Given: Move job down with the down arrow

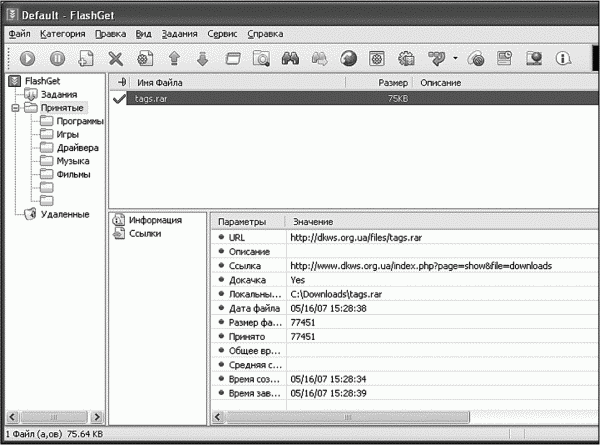Looking at the screenshot, I should [x=202, y=59].
